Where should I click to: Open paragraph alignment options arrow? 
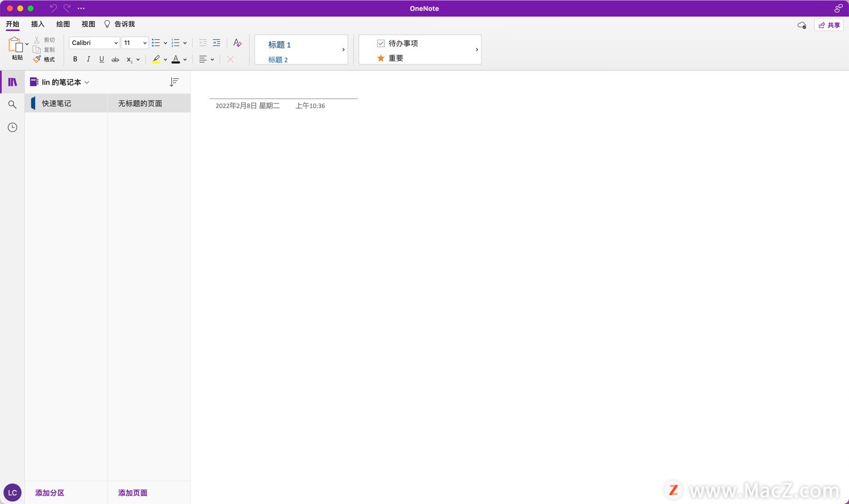click(212, 60)
